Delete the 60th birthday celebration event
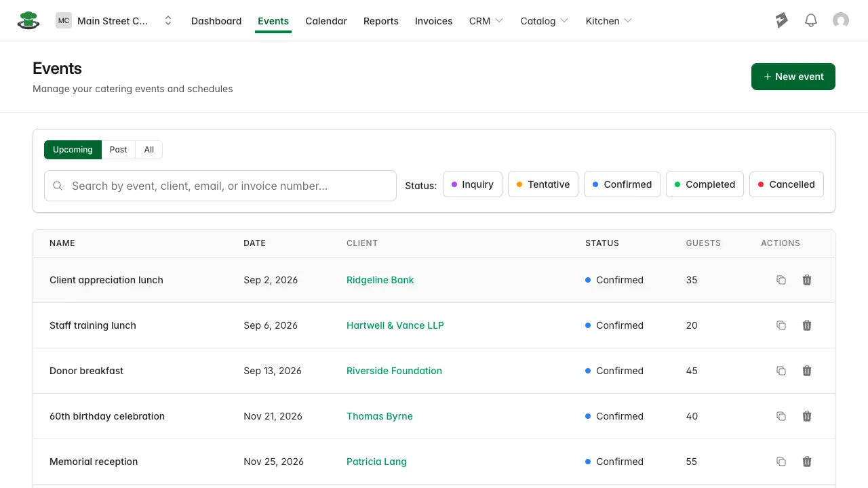The height and width of the screenshot is (488, 868). pyautogui.click(x=807, y=416)
